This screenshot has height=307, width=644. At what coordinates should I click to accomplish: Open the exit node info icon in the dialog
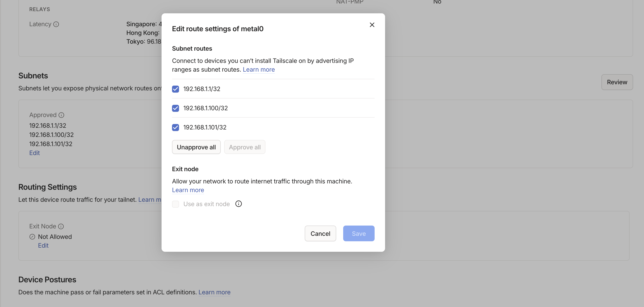[x=239, y=204]
